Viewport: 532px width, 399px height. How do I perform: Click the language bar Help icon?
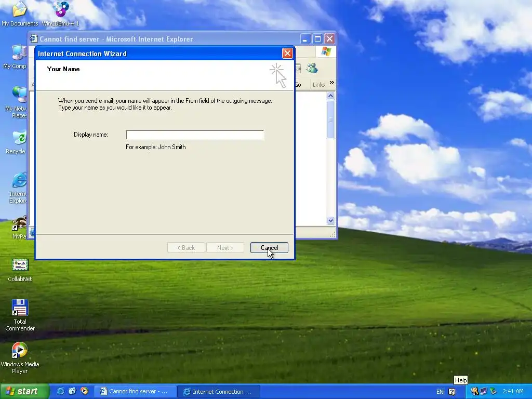click(x=451, y=392)
